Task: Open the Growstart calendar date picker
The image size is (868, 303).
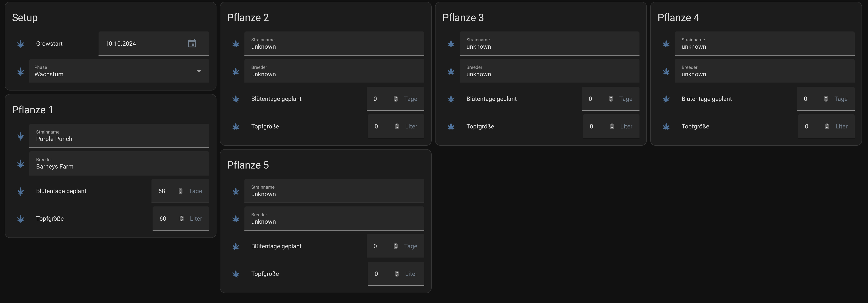Action: pyautogui.click(x=192, y=43)
